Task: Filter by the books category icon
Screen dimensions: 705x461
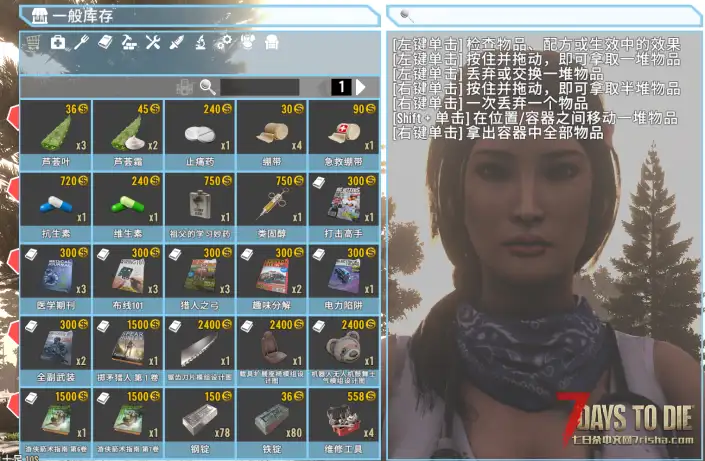Action: [105, 43]
